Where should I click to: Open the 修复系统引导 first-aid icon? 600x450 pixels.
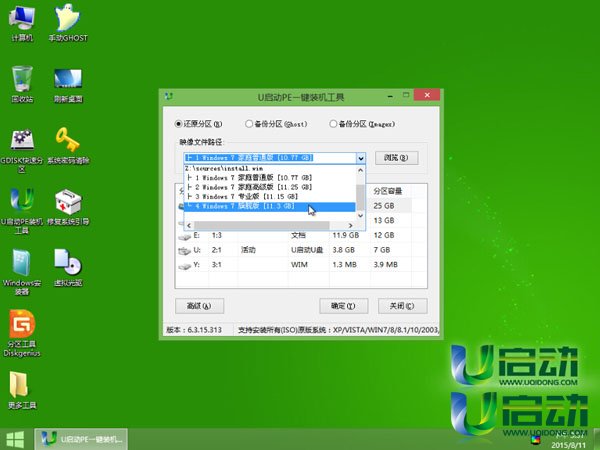(68, 207)
